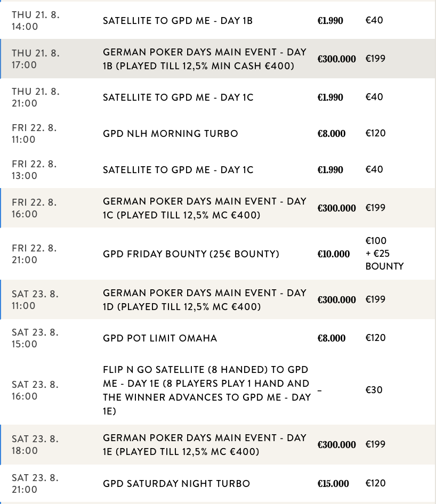Select German Poker Days Main Event Day 1B

click(205, 59)
